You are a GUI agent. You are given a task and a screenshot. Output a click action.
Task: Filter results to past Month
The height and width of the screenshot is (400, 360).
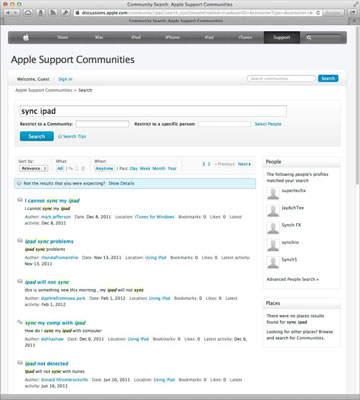[x=159, y=168]
